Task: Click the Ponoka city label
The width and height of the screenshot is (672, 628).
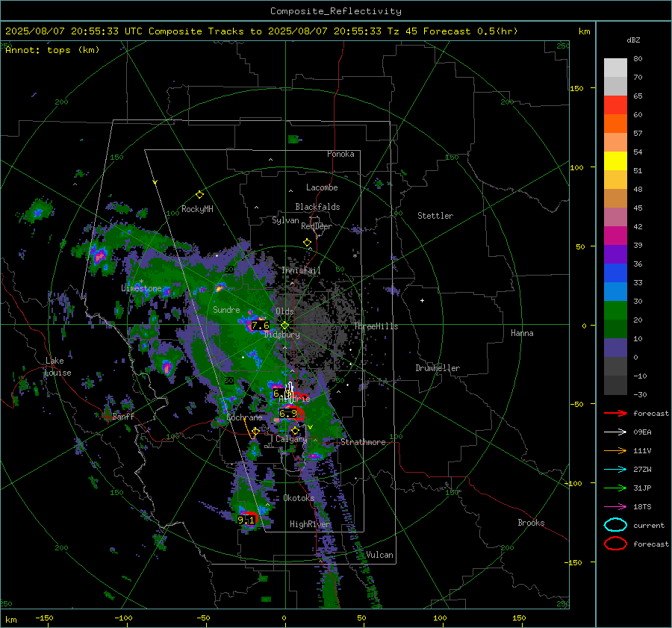Action: tap(340, 154)
